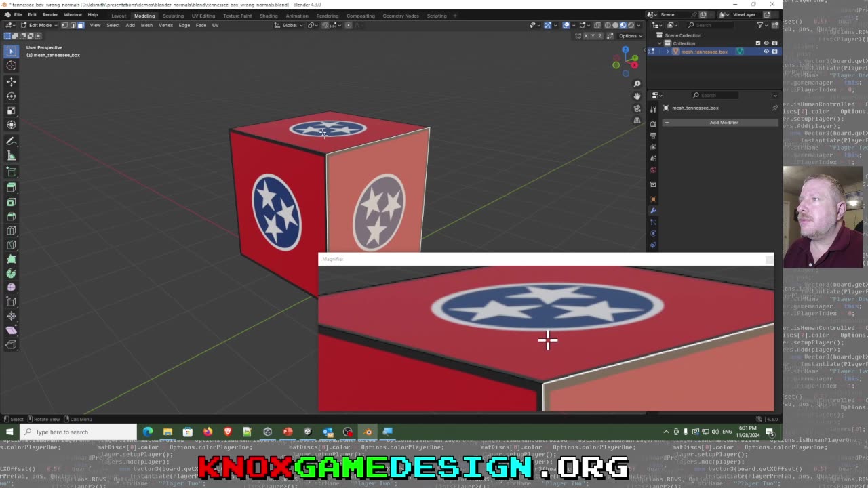868x488 pixels.
Task: Collapse the Collection tree item
Action: (x=659, y=43)
